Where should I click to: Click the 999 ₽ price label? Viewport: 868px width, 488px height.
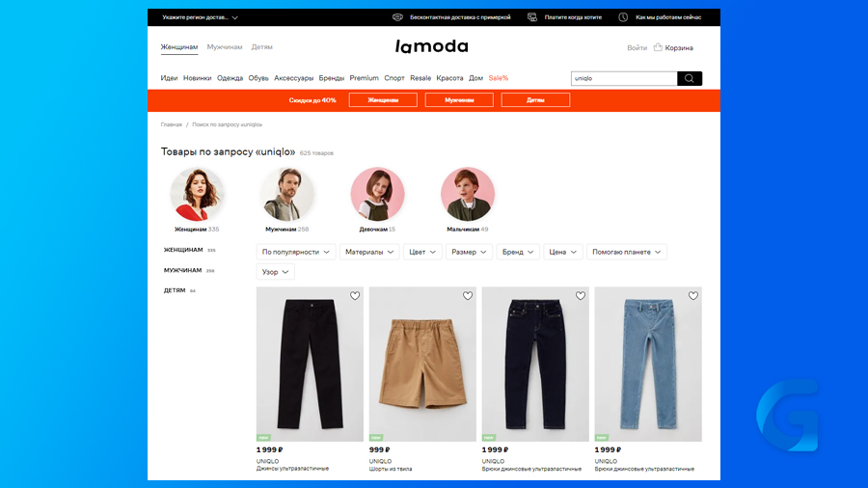[x=380, y=449]
